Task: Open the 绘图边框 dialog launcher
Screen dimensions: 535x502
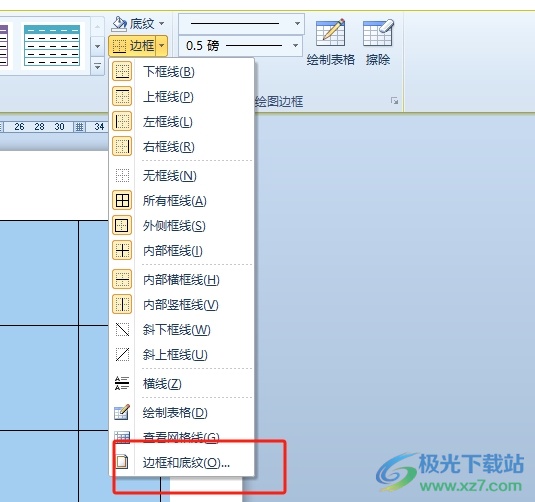Action: (x=394, y=101)
